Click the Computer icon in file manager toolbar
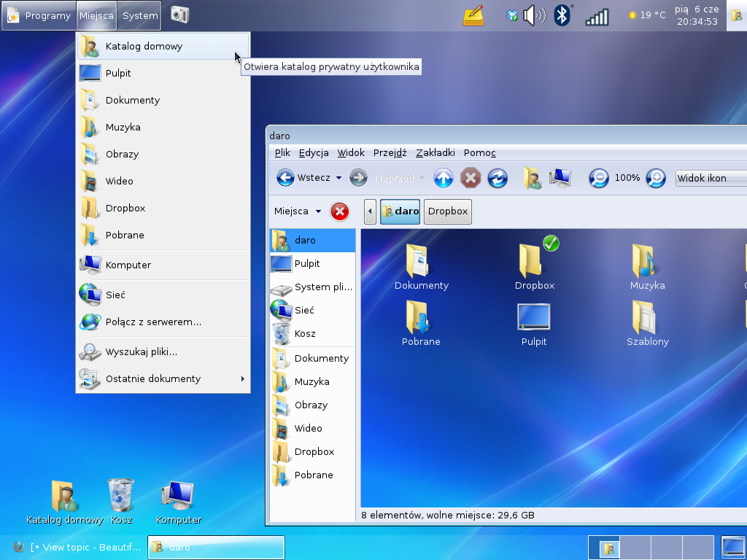 coord(560,178)
